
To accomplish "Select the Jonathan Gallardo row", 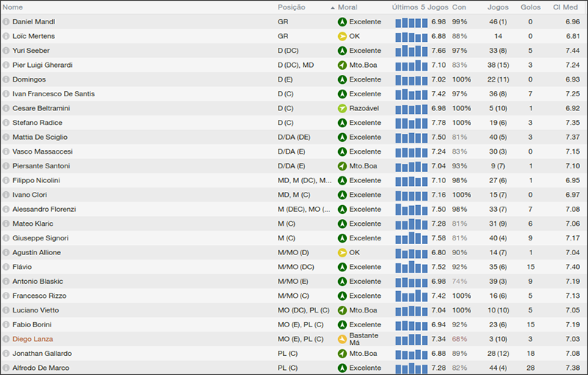I will click(x=220, y=354).
